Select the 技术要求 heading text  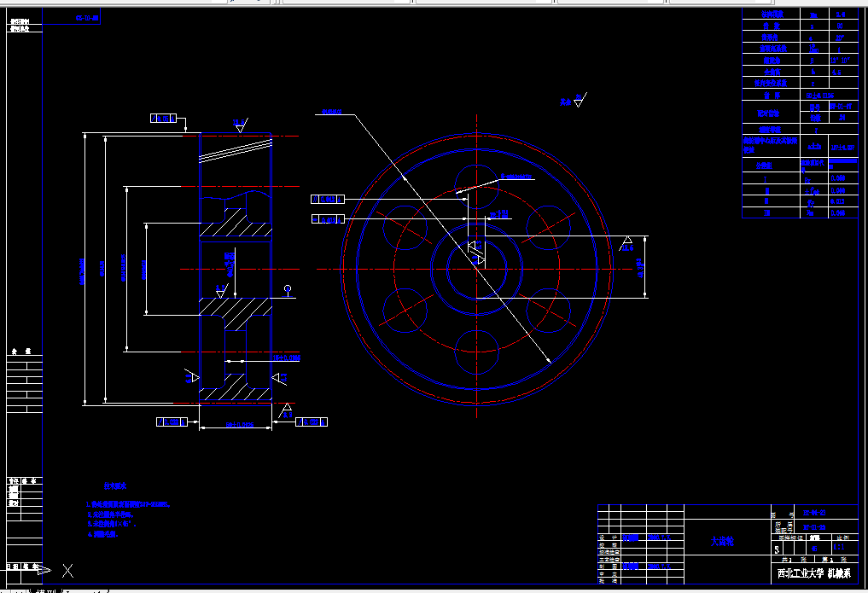[115, 485]
